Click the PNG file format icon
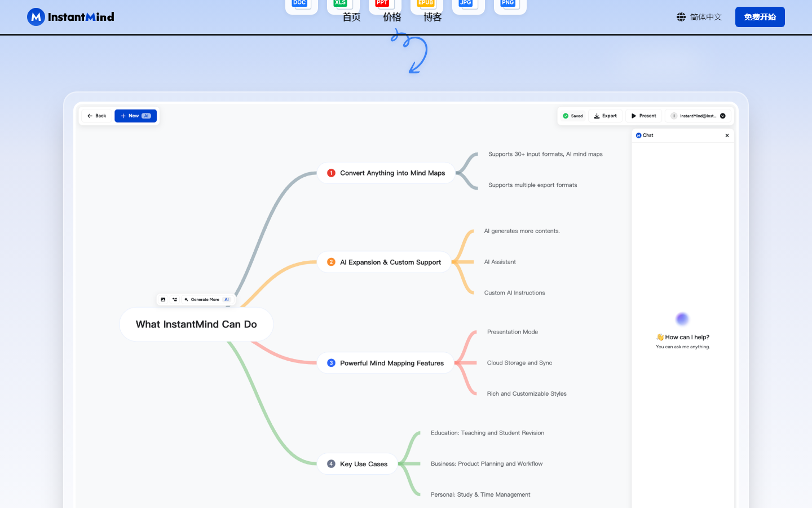 (510, 6)
